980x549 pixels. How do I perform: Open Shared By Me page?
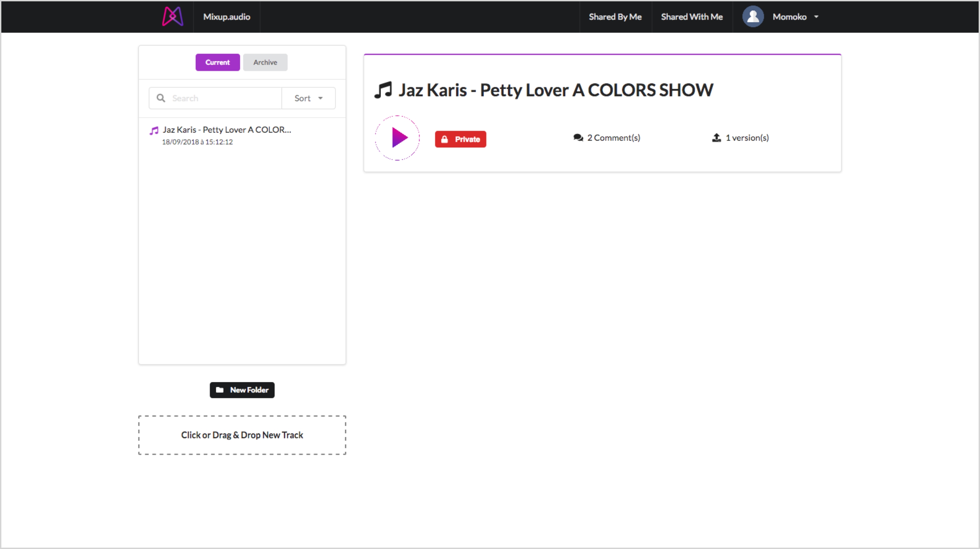pos(615,17)
